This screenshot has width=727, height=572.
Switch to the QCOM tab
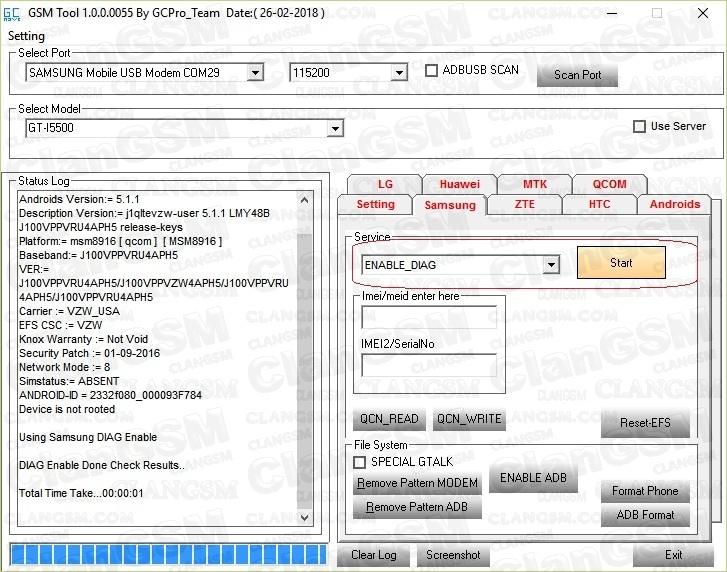(x=609, y=184)
